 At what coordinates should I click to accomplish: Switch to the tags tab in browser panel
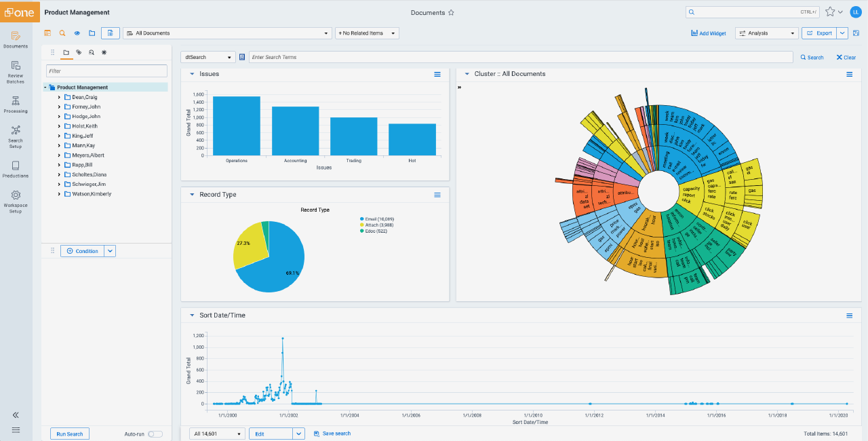79,52
